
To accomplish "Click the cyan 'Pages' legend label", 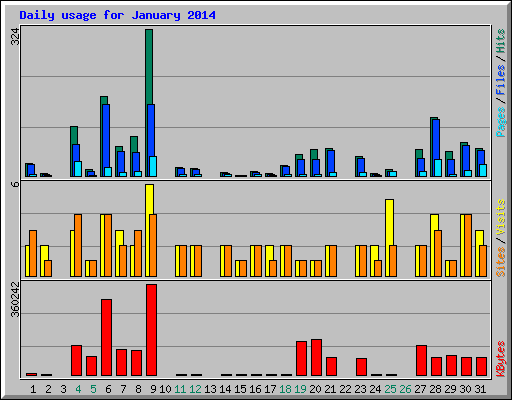I will 500,122.
